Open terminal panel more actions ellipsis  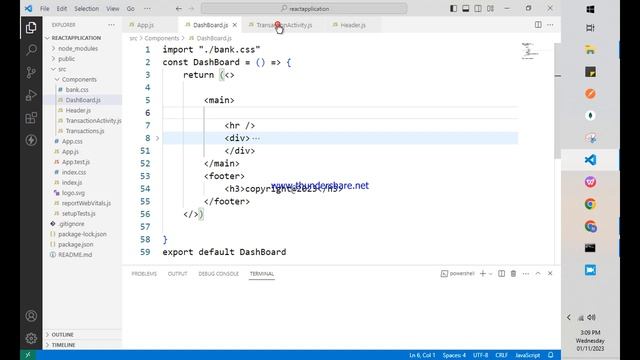click(526, 273)
